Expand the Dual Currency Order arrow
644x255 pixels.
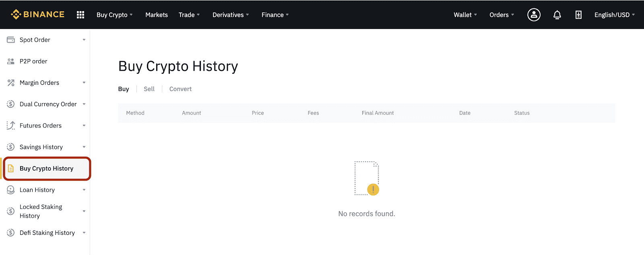tap(84, 104)
